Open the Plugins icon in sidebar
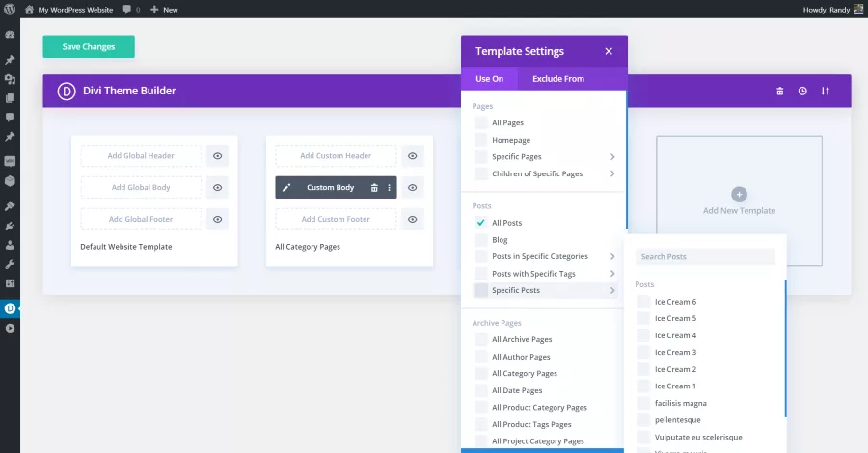The width and height of the screenshot is (868, 453). pyautogui.click(x=10, y=226)
